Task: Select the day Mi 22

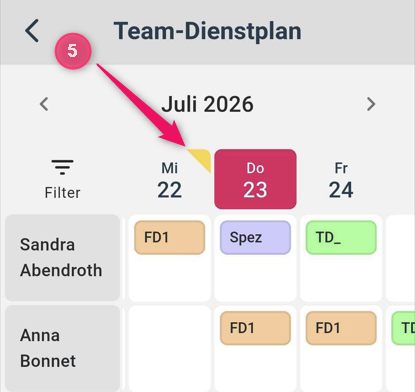Action: [x=169, y=180]
